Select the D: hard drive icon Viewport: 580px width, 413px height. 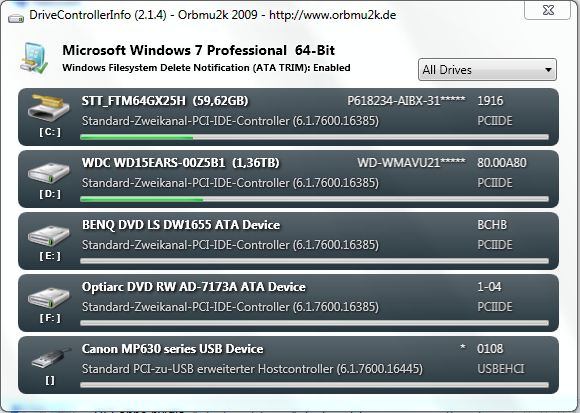[x=49, y=172]
